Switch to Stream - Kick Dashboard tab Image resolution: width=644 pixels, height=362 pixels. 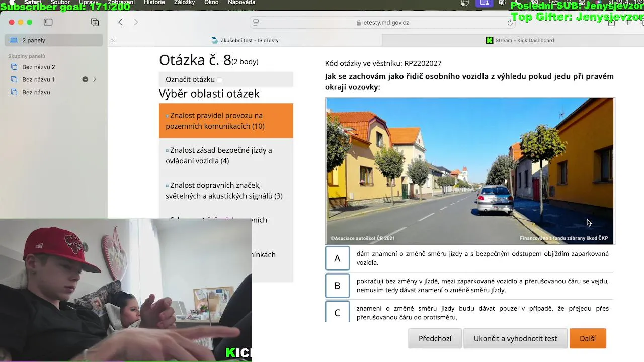click(x=520, y=40)
